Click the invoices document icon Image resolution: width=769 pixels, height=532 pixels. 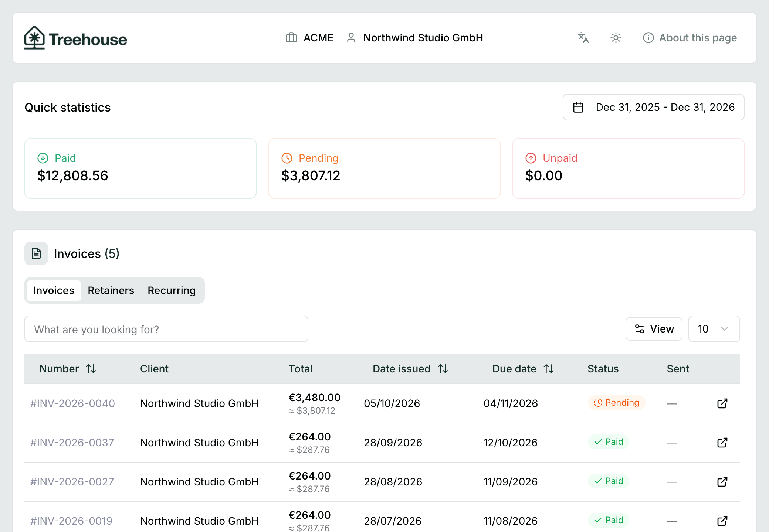point(36,253)
